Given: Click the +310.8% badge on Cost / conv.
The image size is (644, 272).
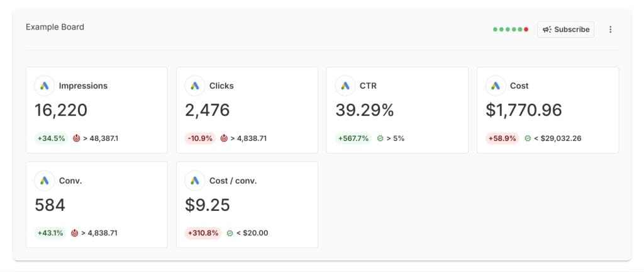Looking at the screenshot, I should [204, 233].
